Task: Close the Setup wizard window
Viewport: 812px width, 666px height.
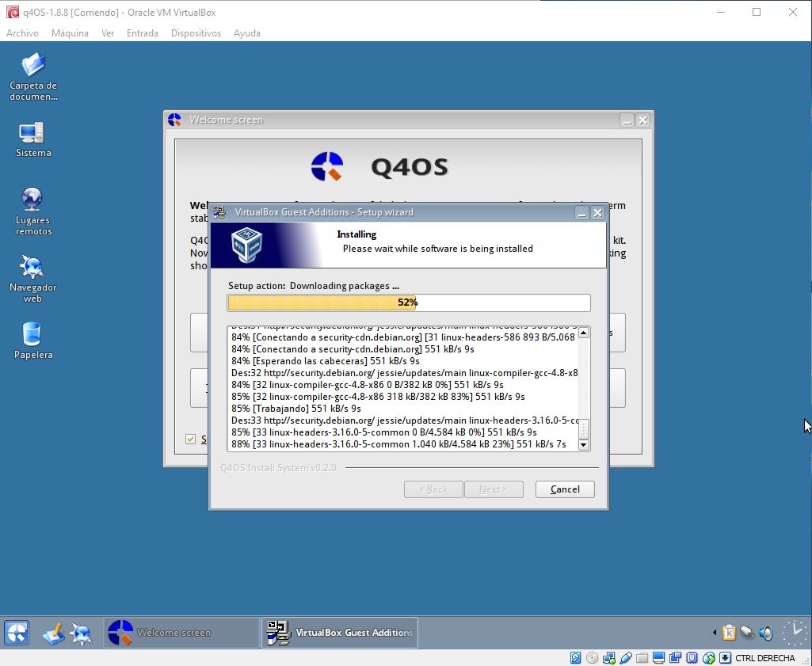Action: click(x=597, y=213)
